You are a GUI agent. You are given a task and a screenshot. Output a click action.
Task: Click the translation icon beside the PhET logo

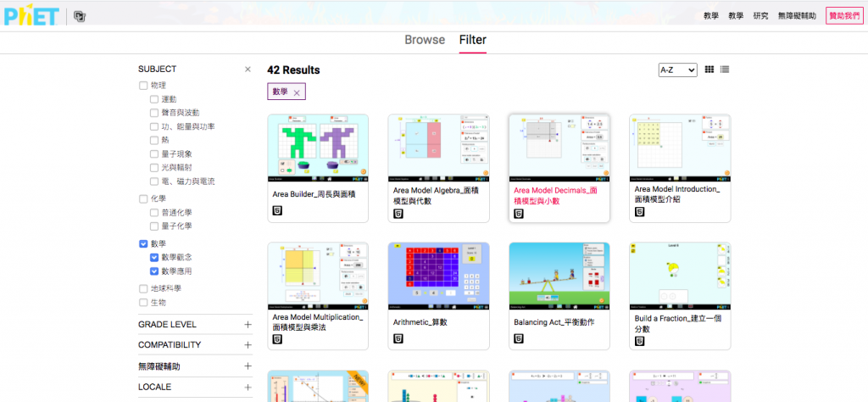coord(80,17)
